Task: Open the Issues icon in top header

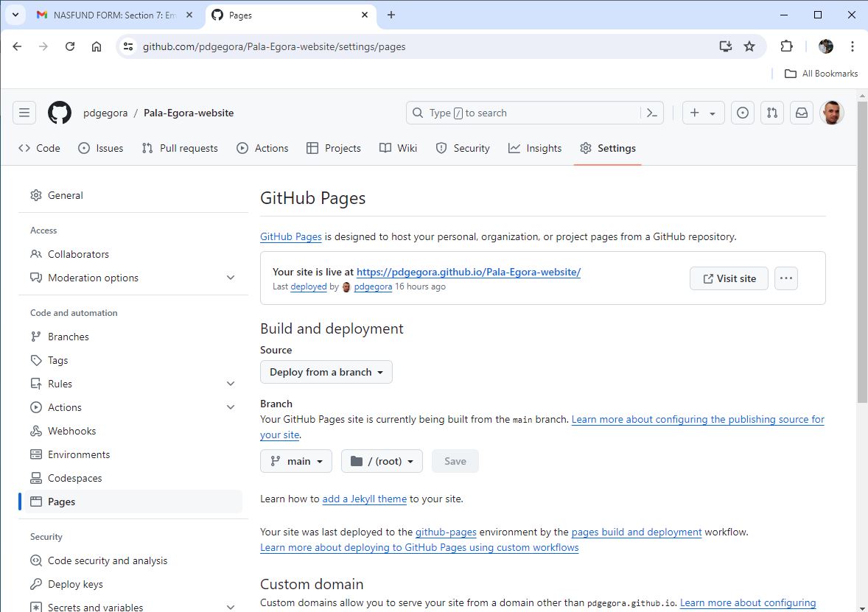Action: 742,113
